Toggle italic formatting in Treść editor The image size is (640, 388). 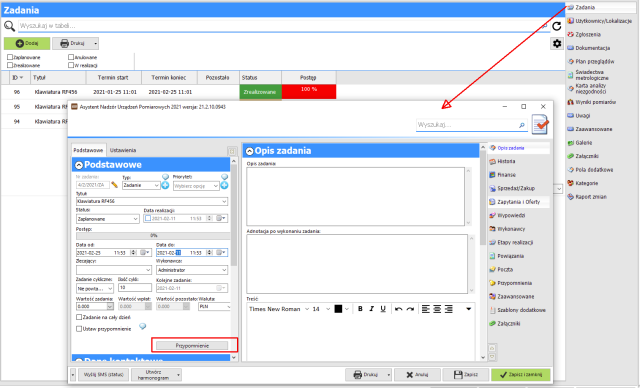[x=371, y=309]
